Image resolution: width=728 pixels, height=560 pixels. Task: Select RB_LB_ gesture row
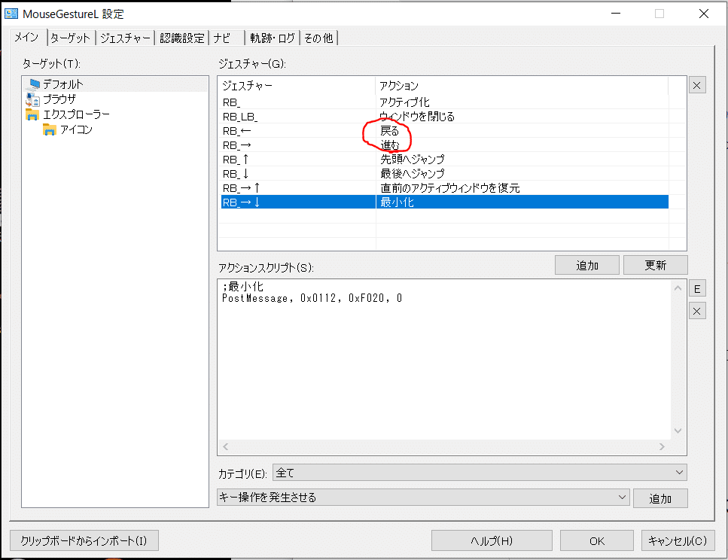pos(445,117)
